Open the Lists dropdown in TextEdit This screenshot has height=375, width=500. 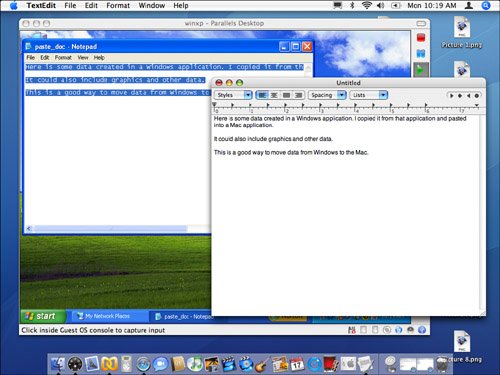[368, 95]
